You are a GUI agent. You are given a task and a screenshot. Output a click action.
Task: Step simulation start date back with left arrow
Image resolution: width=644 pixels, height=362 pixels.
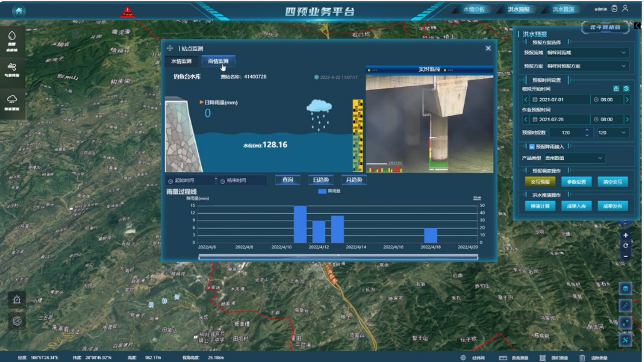[526, 99]
